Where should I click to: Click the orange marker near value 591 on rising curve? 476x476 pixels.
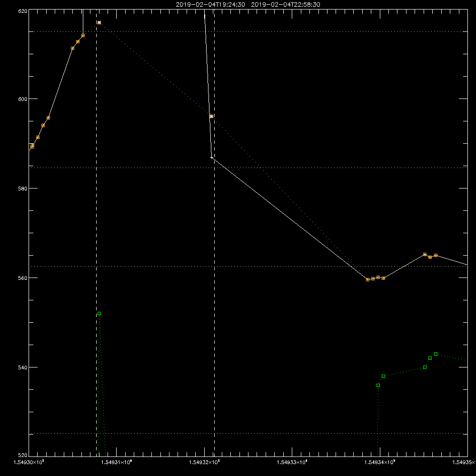[x=38, y=138]
